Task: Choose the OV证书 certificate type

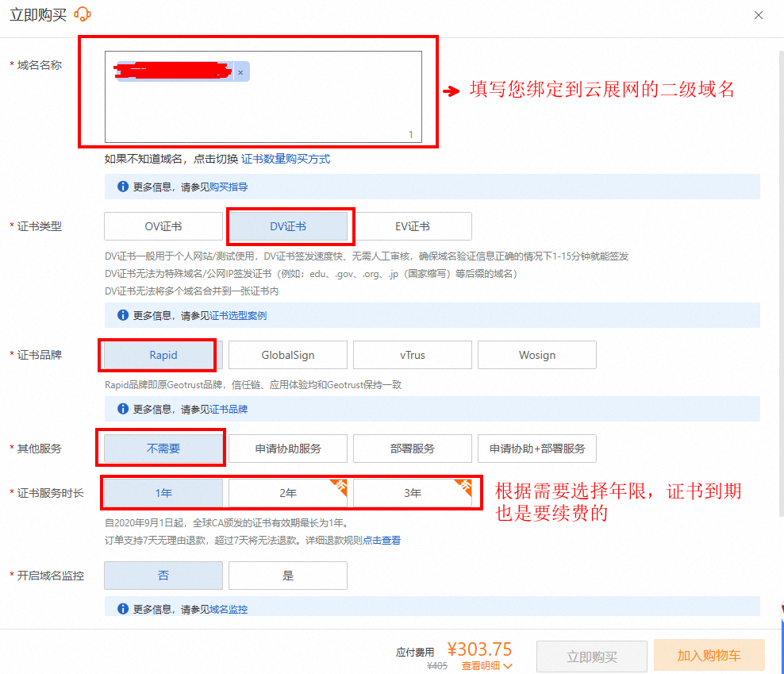Action: coord(163,226)
